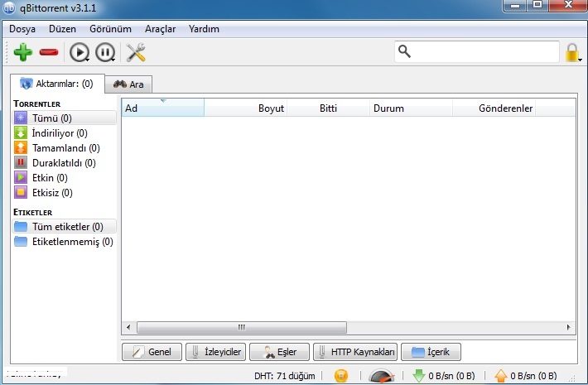
Task: Click the red minus remove torrent icon
Action: coord(49,53)
